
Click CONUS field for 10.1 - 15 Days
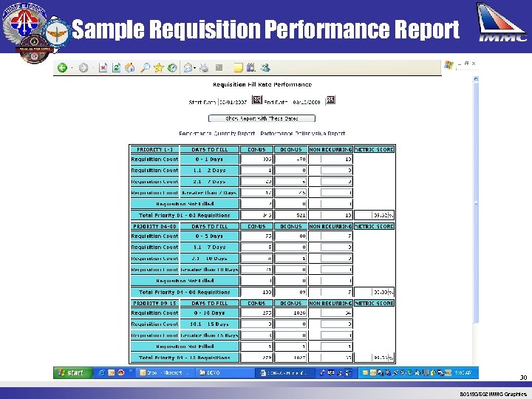tap(256, 324)
